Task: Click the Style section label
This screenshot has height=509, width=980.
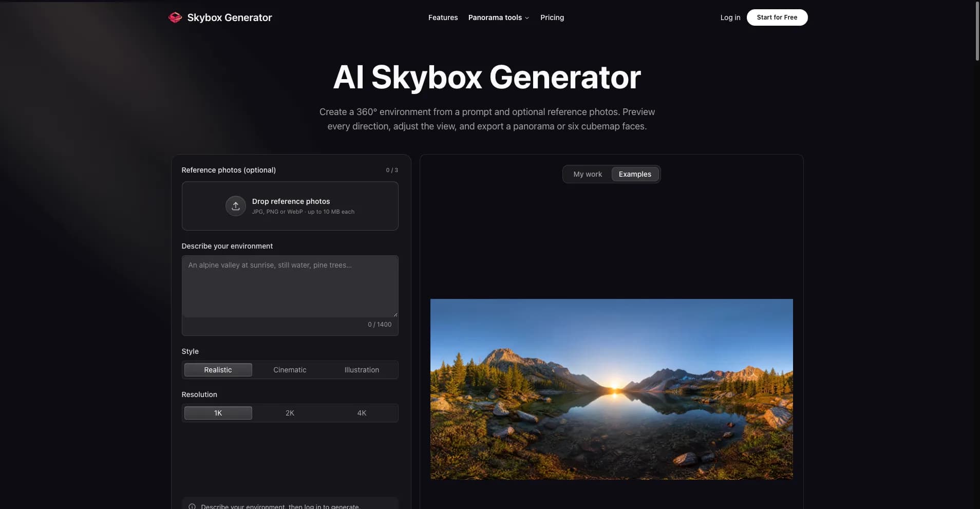Action: point(190,351)
